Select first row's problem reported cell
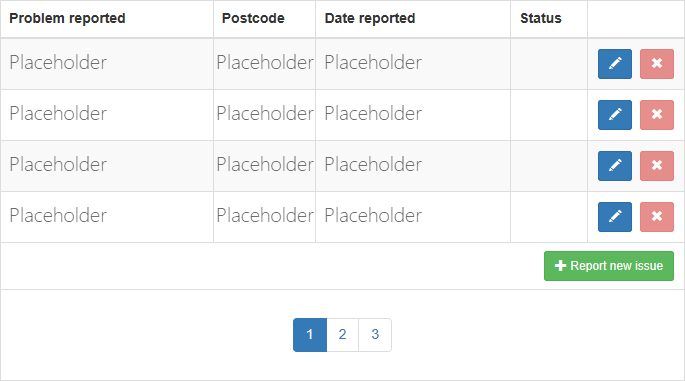The height and width of the screenshot is (381, 685). point(107,64)
